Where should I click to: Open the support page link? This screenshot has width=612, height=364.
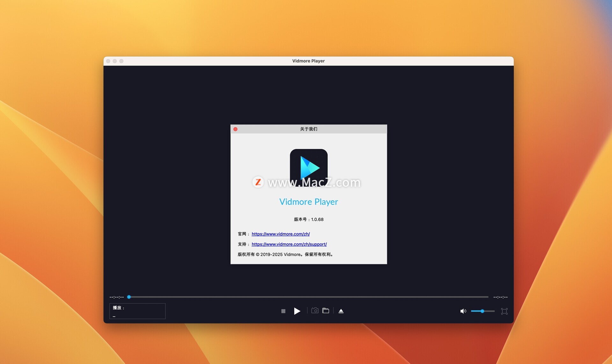click(x=289, y=244)
